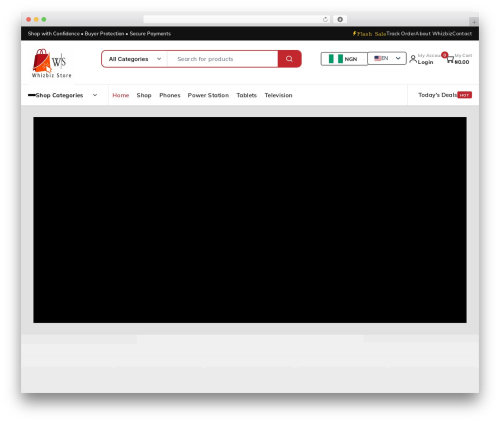Click the browser reload icon

coord(325,20)
